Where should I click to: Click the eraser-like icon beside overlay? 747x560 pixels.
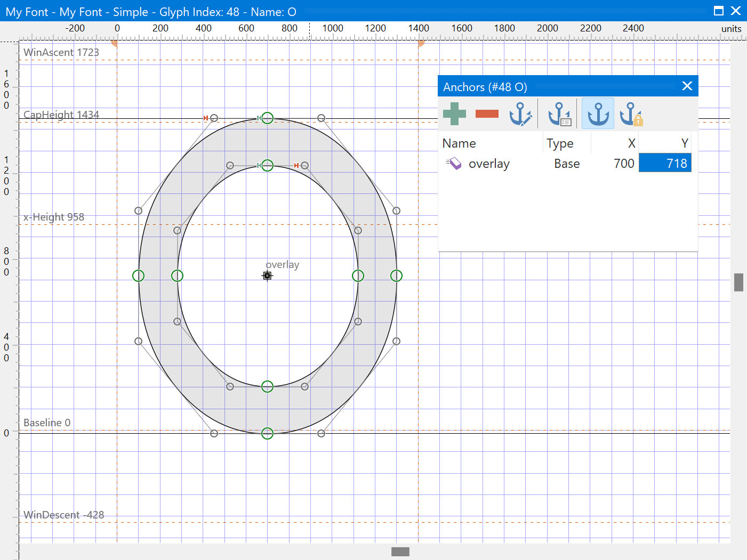[x=454, y=163]
